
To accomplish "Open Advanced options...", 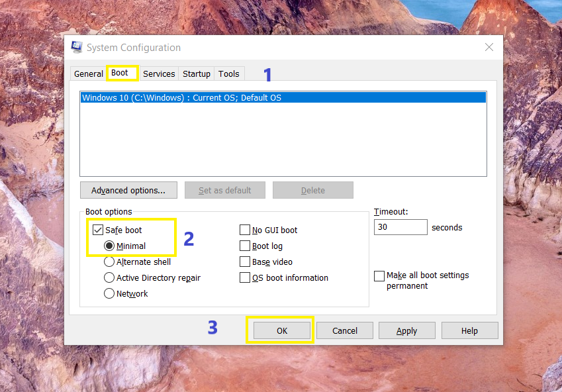I will pos(128,190).
